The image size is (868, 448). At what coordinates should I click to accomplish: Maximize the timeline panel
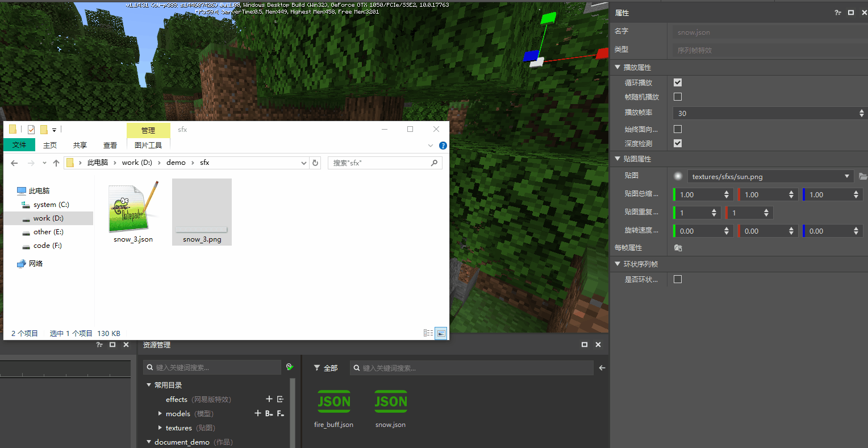[112, 345]
